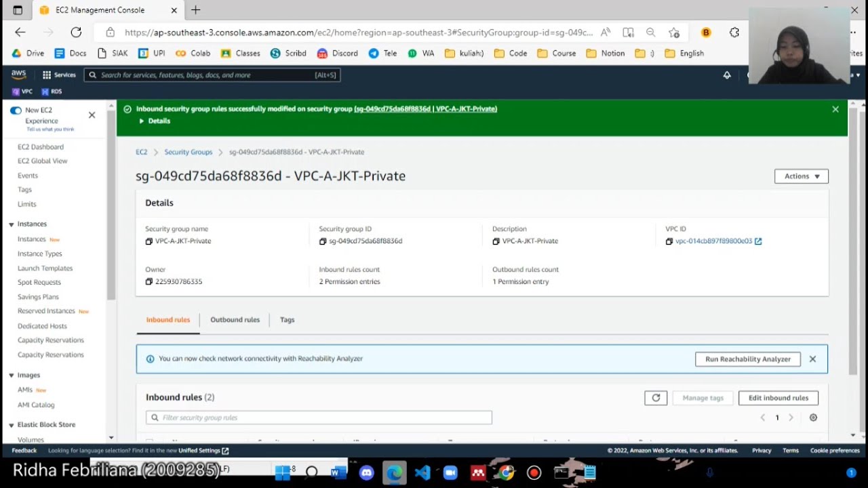Open the RDS service shortcut
868x488 pixels.
(52, 91)
